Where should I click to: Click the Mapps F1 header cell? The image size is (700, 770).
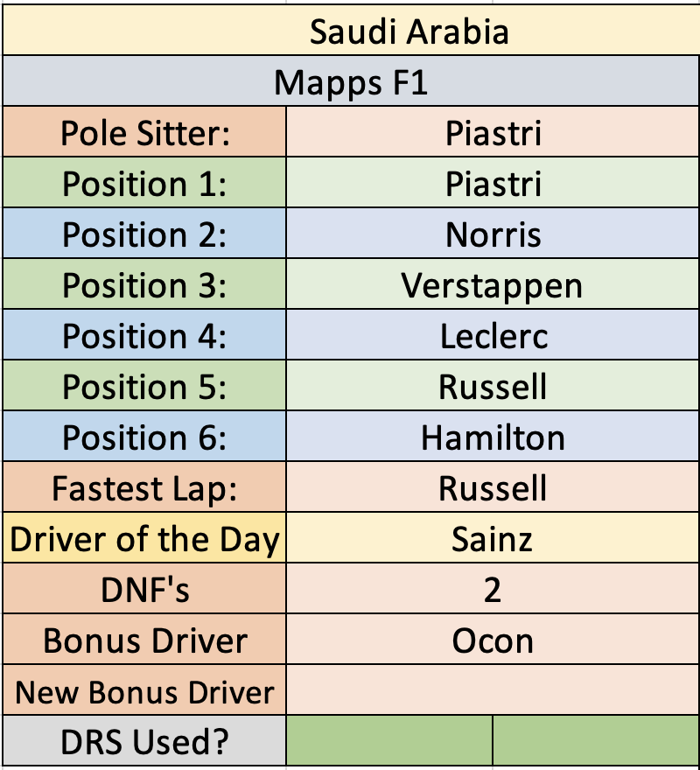point(351,81)
